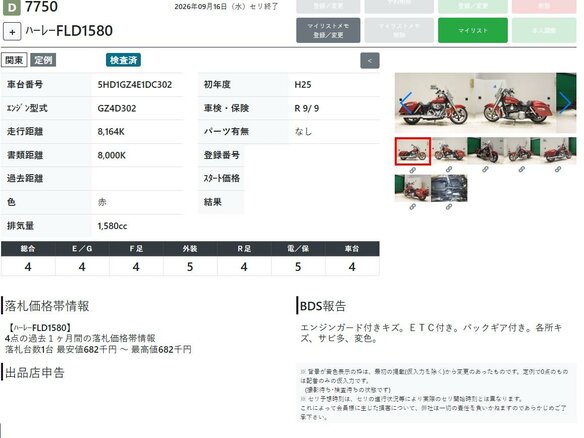
Task: Click the parts value なし
Action: point(303,132)
